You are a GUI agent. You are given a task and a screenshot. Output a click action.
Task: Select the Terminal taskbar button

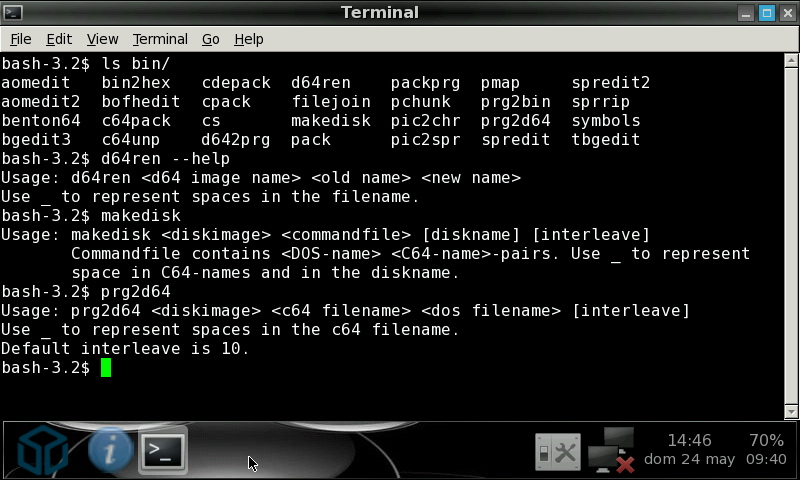[163, 450]
